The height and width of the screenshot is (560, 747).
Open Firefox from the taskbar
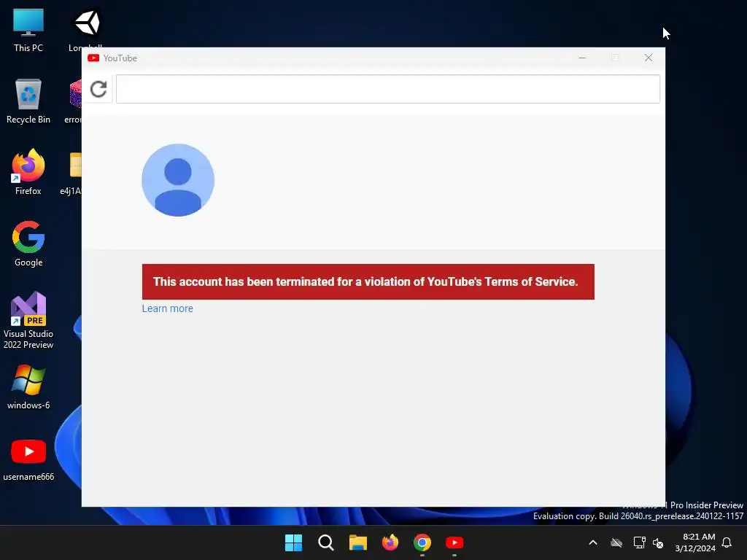(x=390, y=542)
